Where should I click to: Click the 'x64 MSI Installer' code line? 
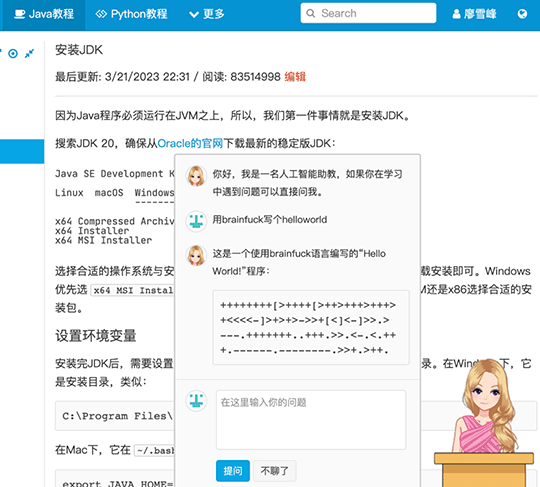103,240
